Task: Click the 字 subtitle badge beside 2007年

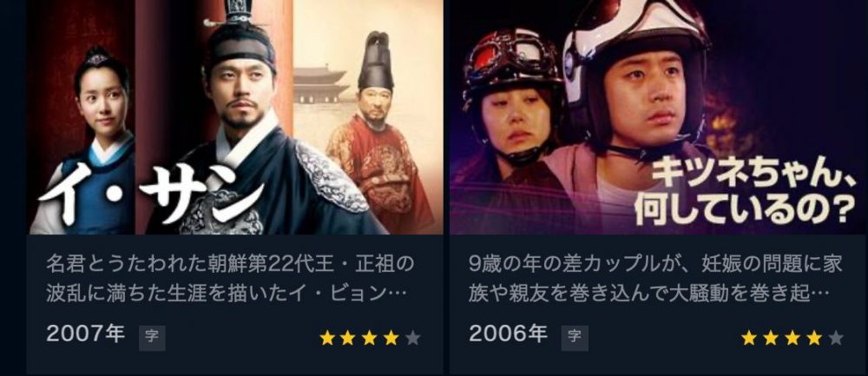Action: click(x=152, y=337)
